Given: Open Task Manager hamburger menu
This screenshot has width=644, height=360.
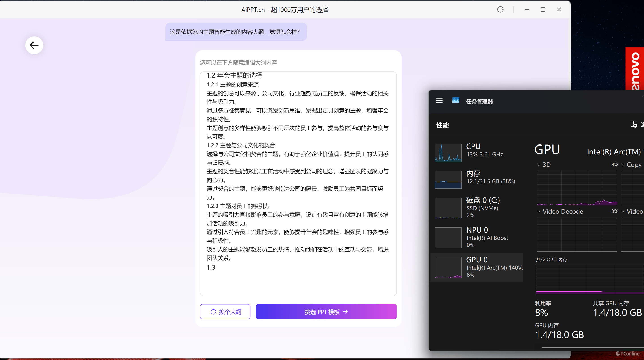Looking at the screenshot, I should (x=439, y=101).
